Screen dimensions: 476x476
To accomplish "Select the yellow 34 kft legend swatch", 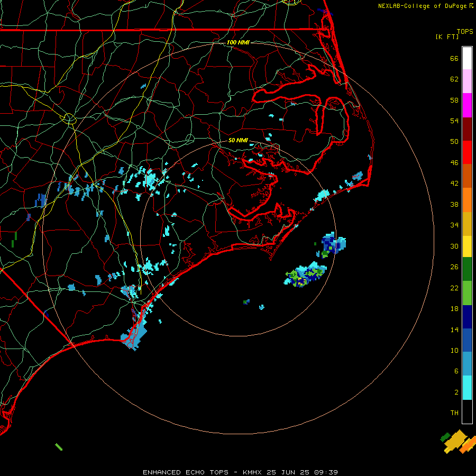I will [467, 246].
